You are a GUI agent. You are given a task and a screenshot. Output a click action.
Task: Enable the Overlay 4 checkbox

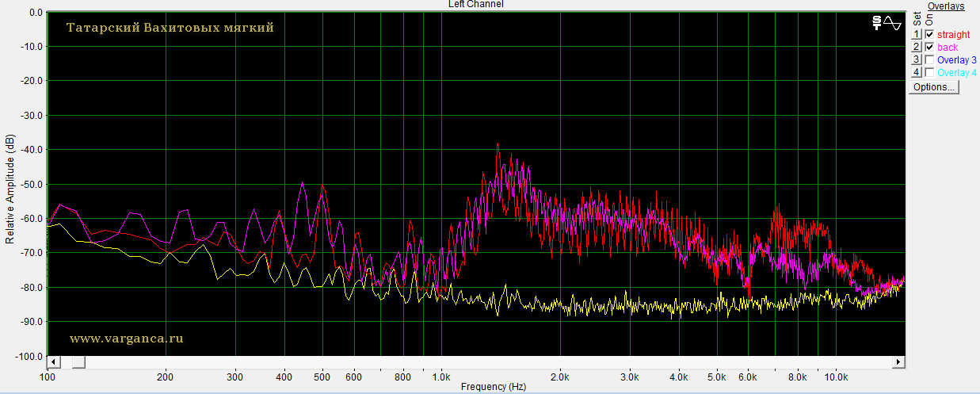click(x=929, y=73)
